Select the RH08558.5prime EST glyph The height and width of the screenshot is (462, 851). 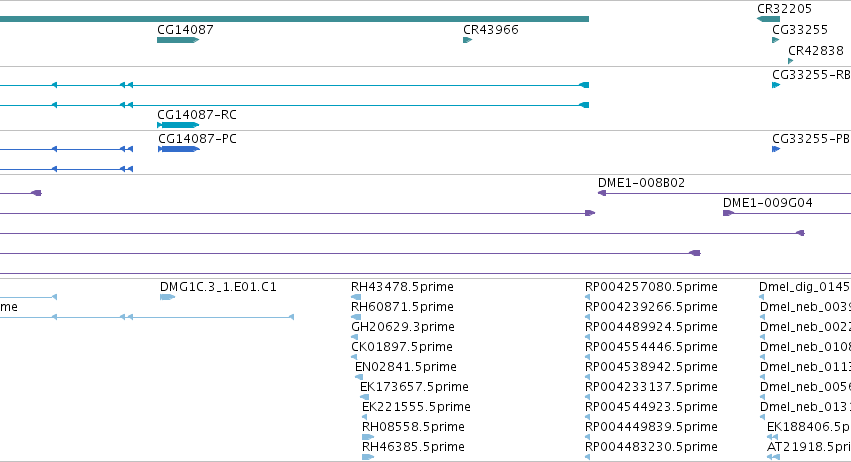368,437
